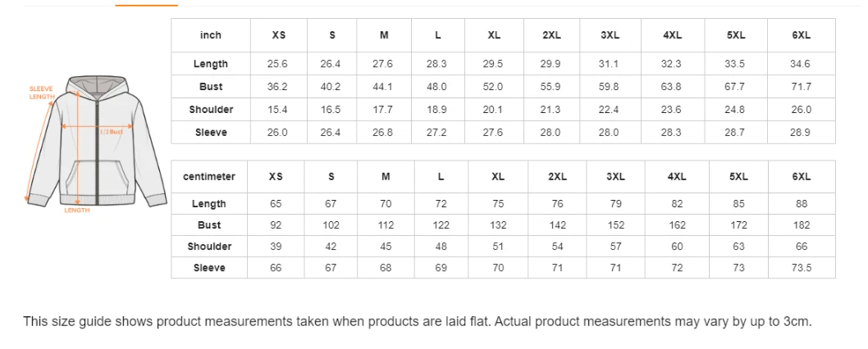The height and width of the screenshot is (349, 868).
Task: Select the XS column header in inch table
Action: (278, 35)
